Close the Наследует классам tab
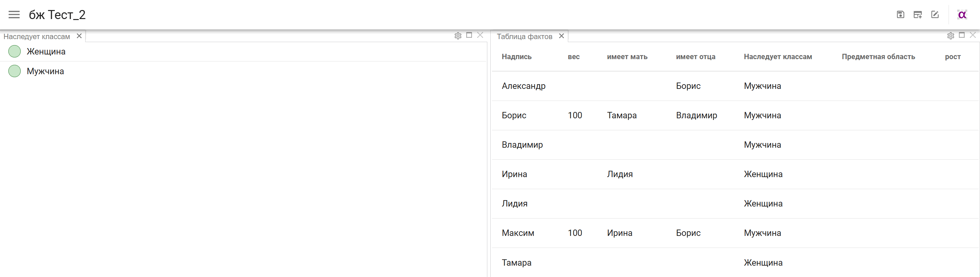Viewport: 980px width, 277px height. click(79, 36)
